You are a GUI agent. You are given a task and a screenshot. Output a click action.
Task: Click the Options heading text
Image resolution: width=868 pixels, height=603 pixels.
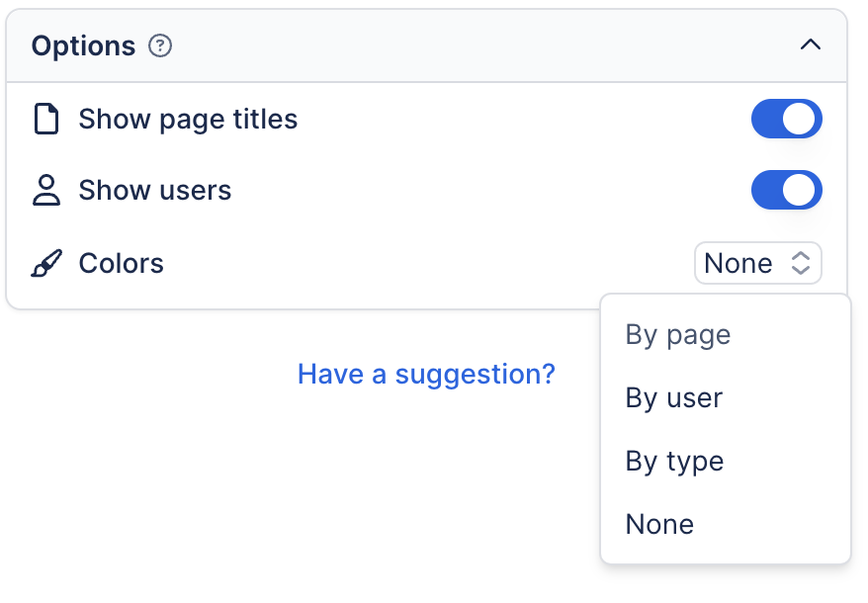tap(83, 46)
